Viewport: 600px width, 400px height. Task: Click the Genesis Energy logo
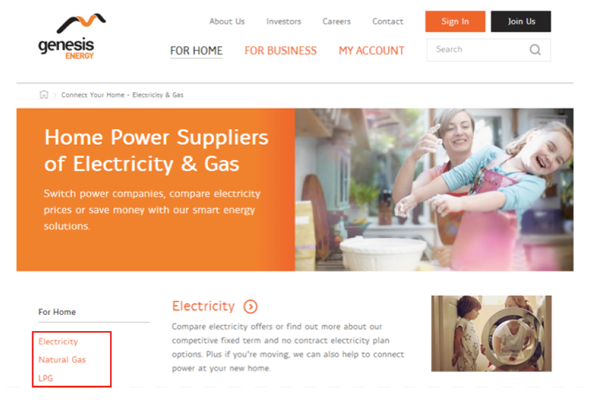(x=72, y=37)
